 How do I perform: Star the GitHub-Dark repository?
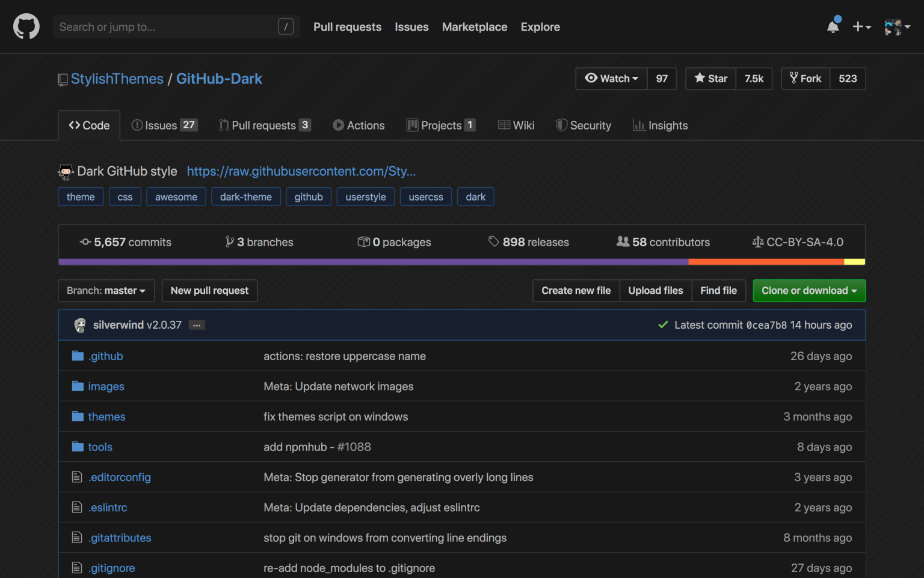(x=710, y=78)
